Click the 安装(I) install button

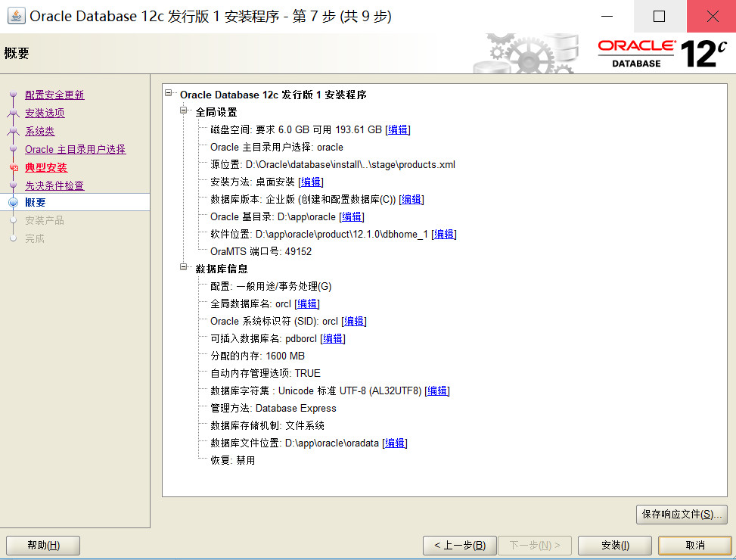pos(615,546)
